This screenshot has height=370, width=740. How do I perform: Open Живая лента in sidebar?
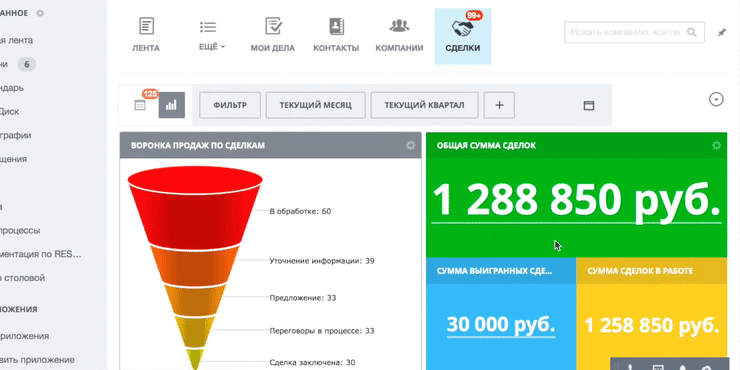[17, 41]
